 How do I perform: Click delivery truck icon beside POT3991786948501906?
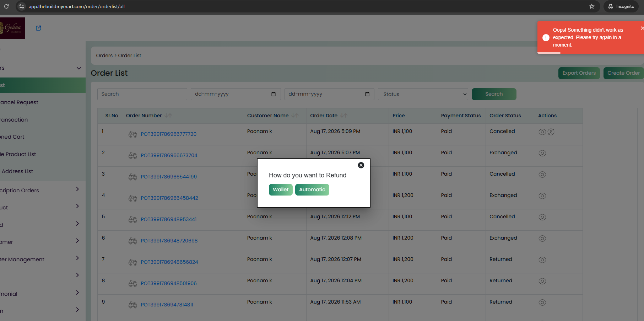tap(133, 284)
